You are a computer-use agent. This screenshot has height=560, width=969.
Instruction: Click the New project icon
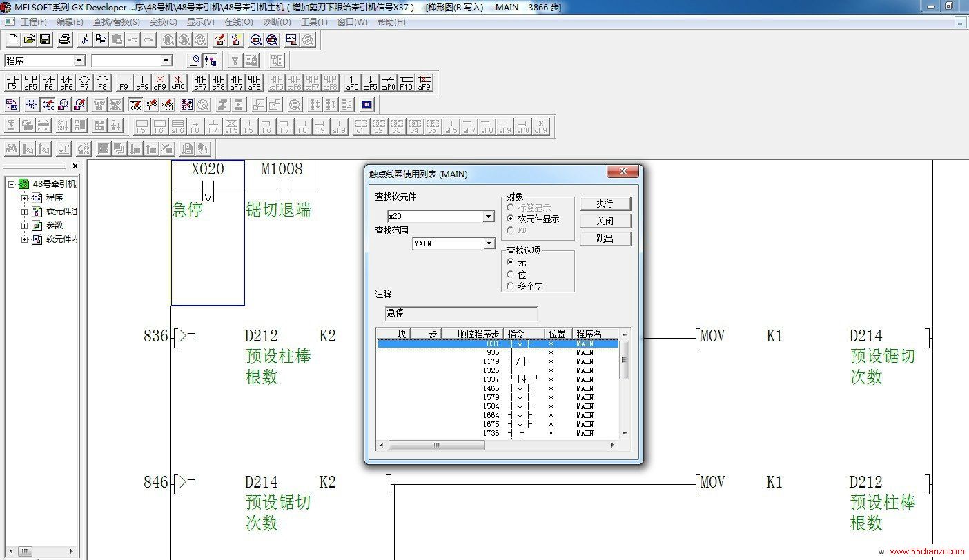[x=13, y=40]
